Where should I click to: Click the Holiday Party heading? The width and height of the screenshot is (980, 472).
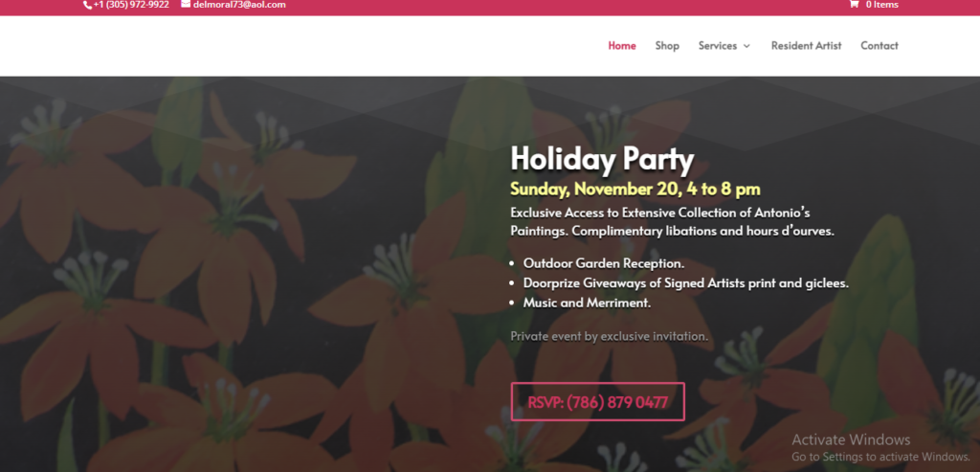pos(603,160)
